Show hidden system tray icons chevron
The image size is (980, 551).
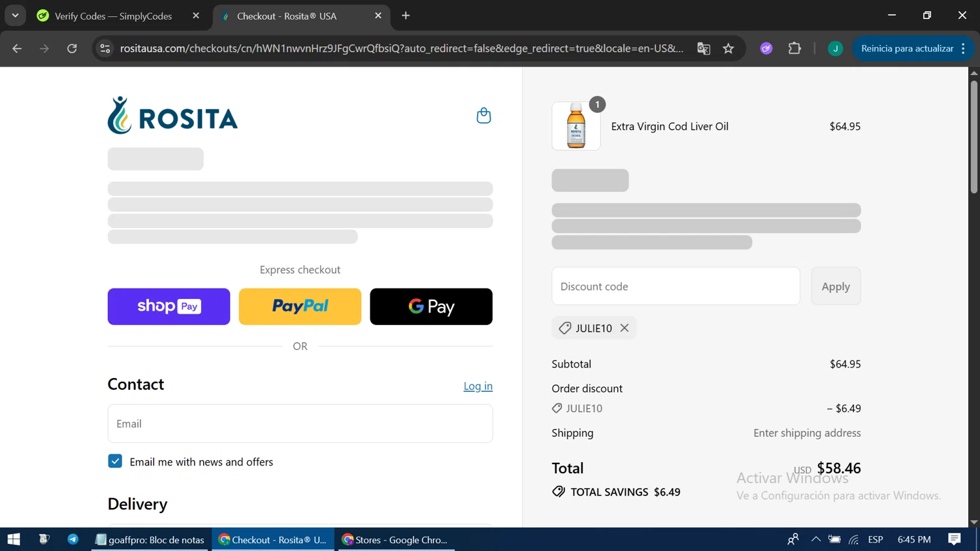[x=815, y=539]
